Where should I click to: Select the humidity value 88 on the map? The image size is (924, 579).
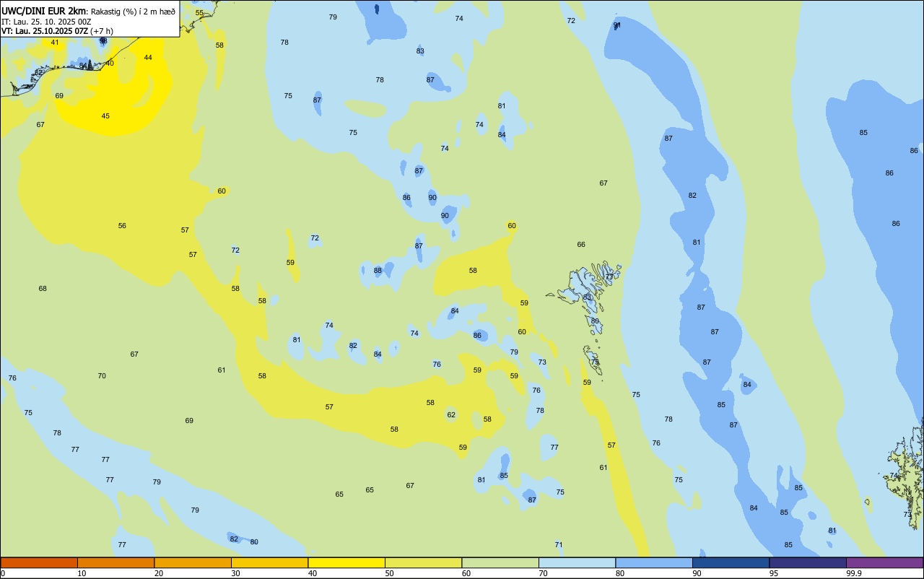click(x=378, y=271)
